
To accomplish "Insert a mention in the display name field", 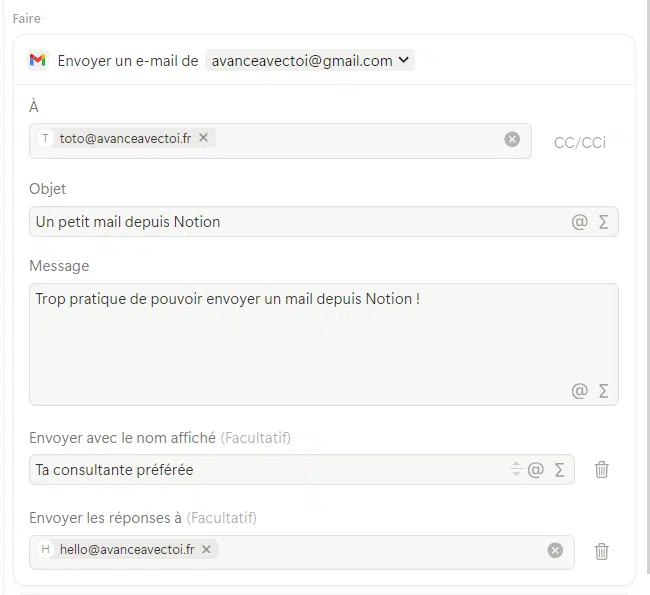I will 535,470.
